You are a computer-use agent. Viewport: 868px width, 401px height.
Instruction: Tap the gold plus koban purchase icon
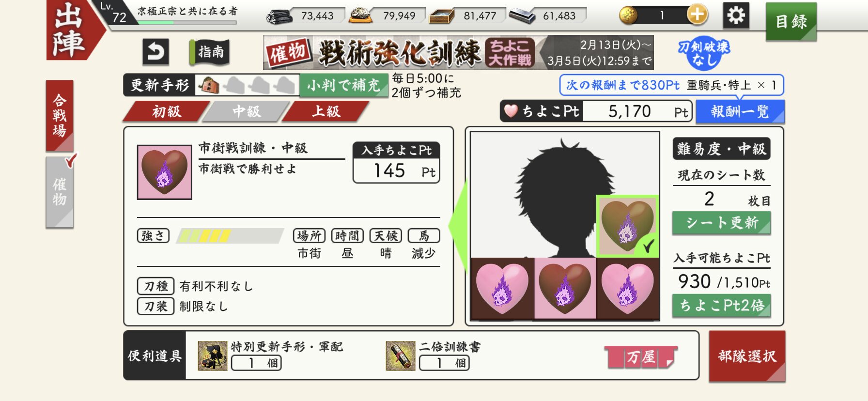click(697, 15)
